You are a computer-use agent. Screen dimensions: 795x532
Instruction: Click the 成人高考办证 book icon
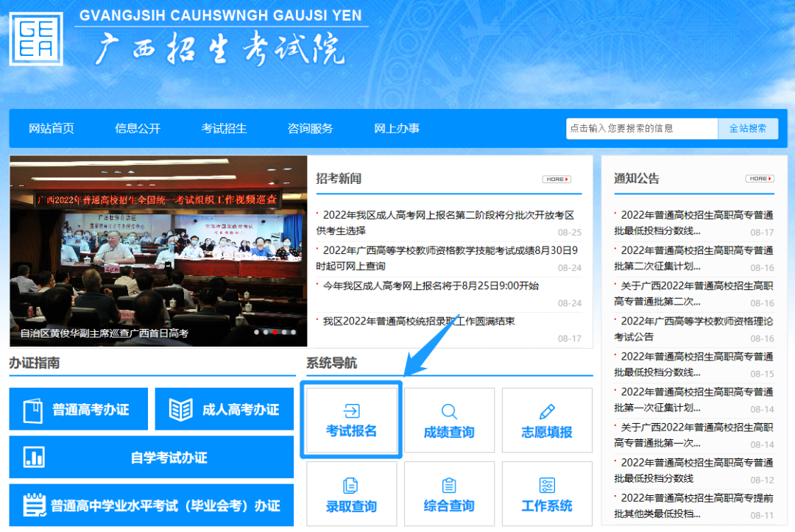[180, 410]
